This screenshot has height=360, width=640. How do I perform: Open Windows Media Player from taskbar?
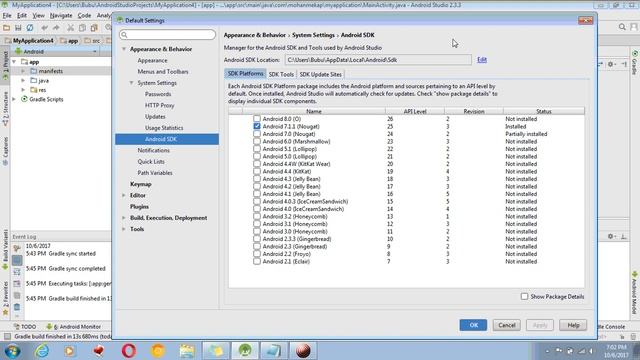(69, 351)
